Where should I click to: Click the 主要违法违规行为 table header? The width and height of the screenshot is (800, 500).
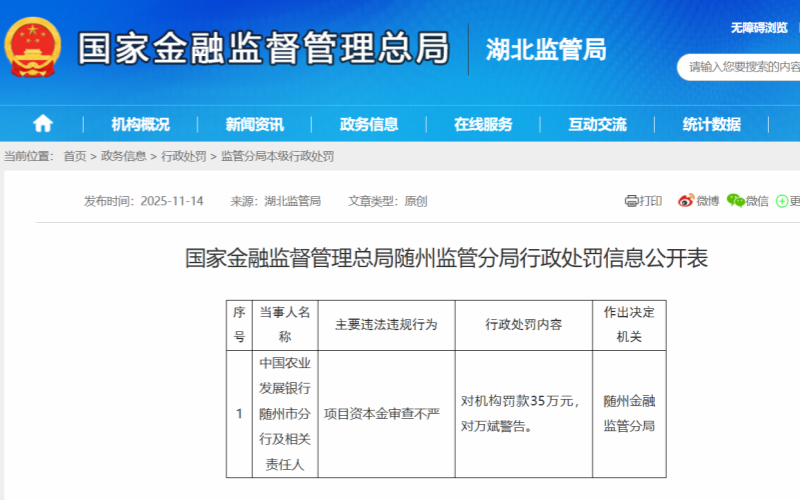(x=386, y=324)
